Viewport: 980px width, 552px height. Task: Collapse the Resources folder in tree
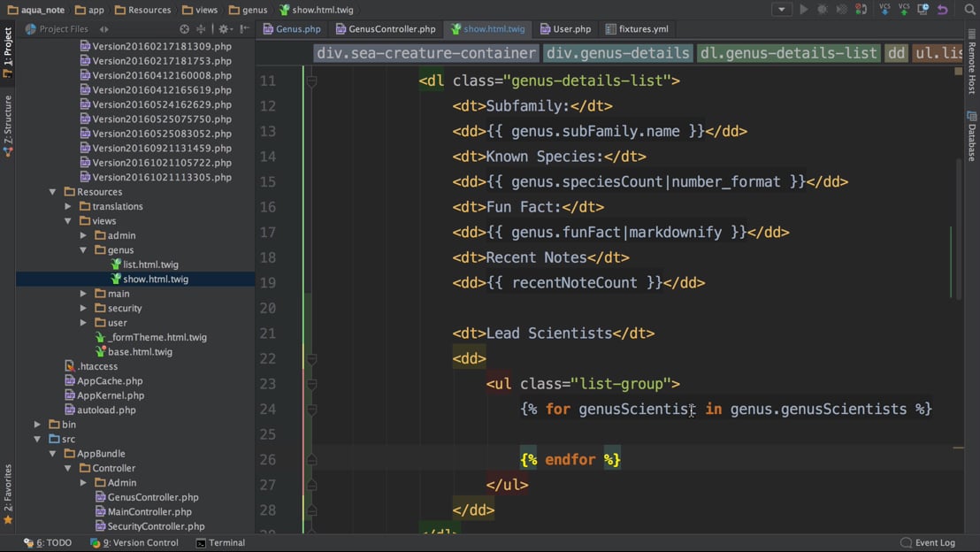53,192
